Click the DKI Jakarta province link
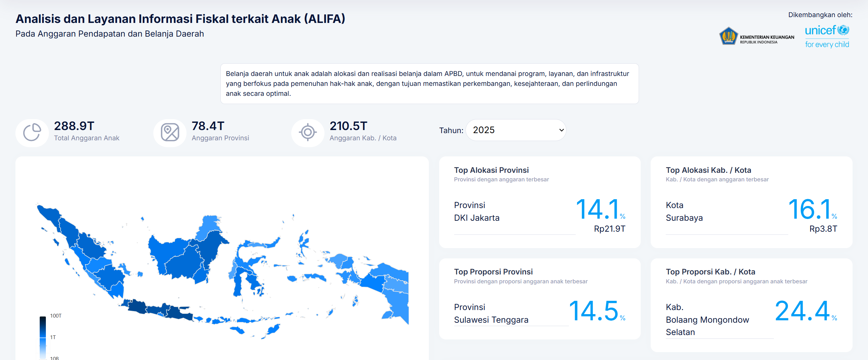Screen dimensions: 868x360 click(x=477, y=218)
